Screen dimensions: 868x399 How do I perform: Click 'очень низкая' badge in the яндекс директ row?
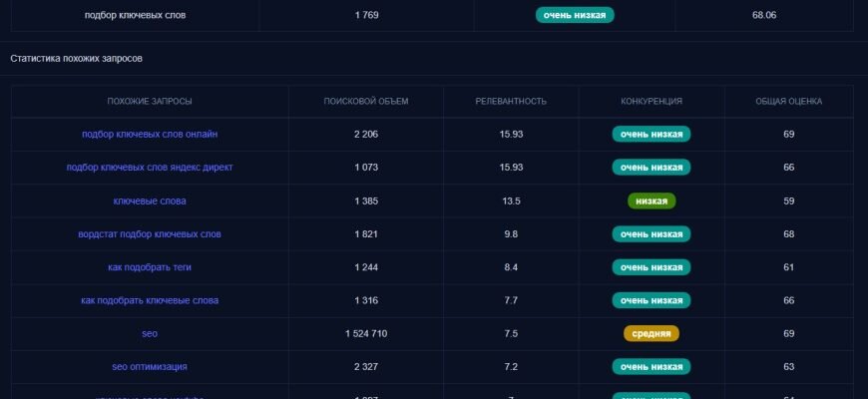point(651,168)
